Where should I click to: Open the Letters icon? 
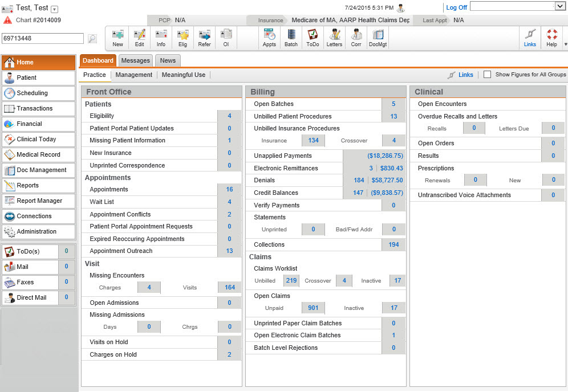click(334, 38)
